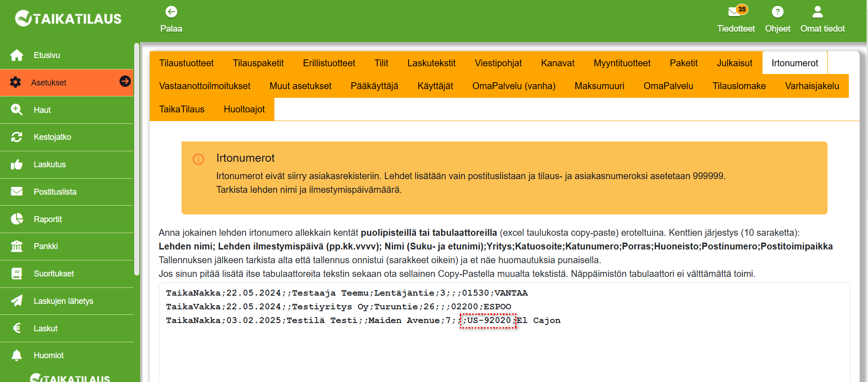
Task: Click the Etusivu house icon
Action: click(17, 55)
